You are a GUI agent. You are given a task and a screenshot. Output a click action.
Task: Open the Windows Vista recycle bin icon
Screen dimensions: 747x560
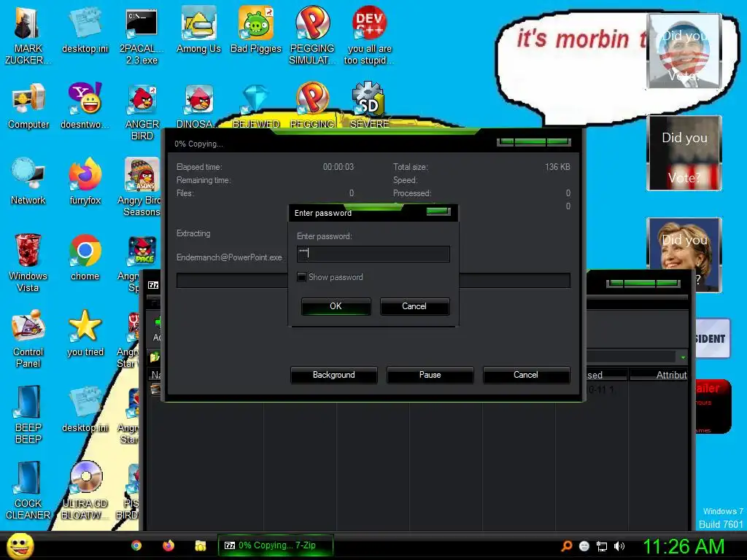coord(28,262)
